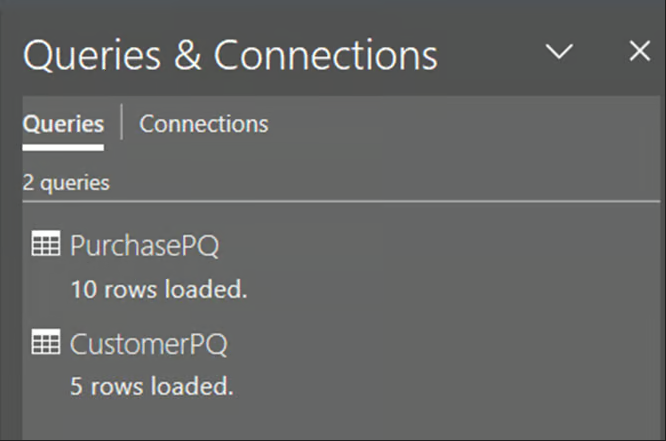Select the PurchasePQ query name
The height and width of the screenshot is (441, 666).
tap(144, 246)
